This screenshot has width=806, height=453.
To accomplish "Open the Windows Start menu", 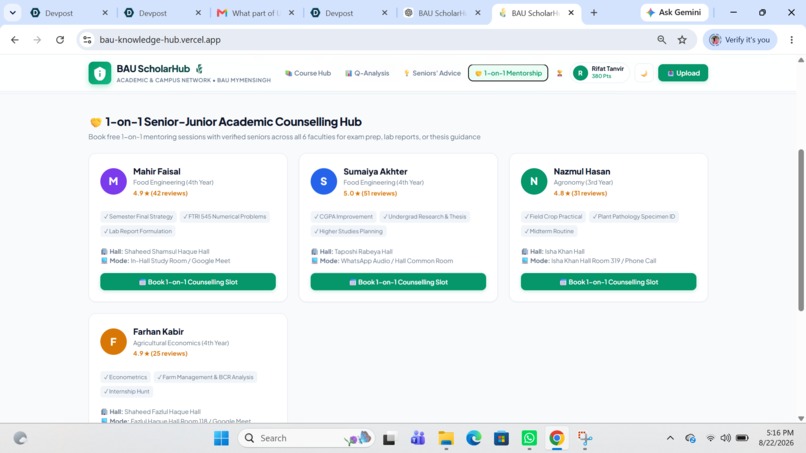I will tap(222, 438).
